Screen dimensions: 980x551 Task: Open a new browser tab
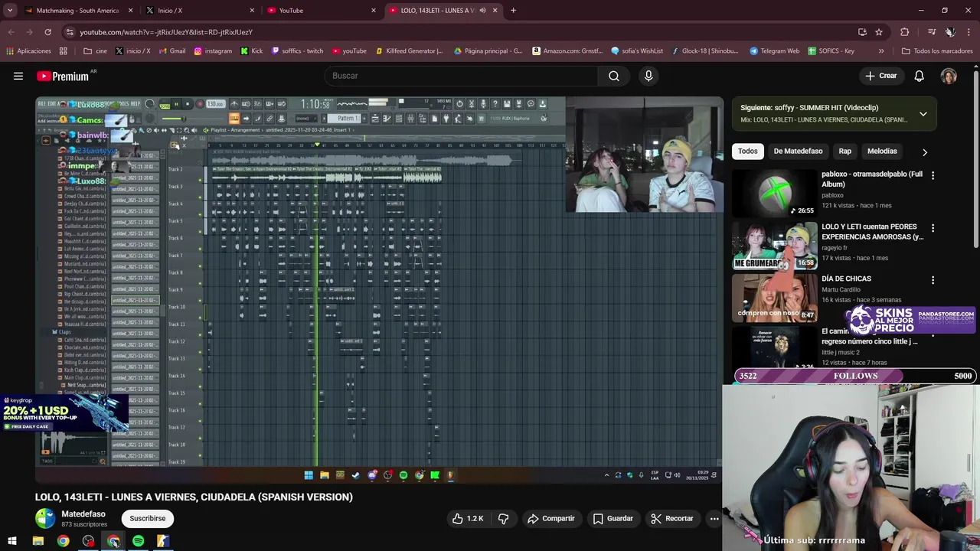click(513, 11)
